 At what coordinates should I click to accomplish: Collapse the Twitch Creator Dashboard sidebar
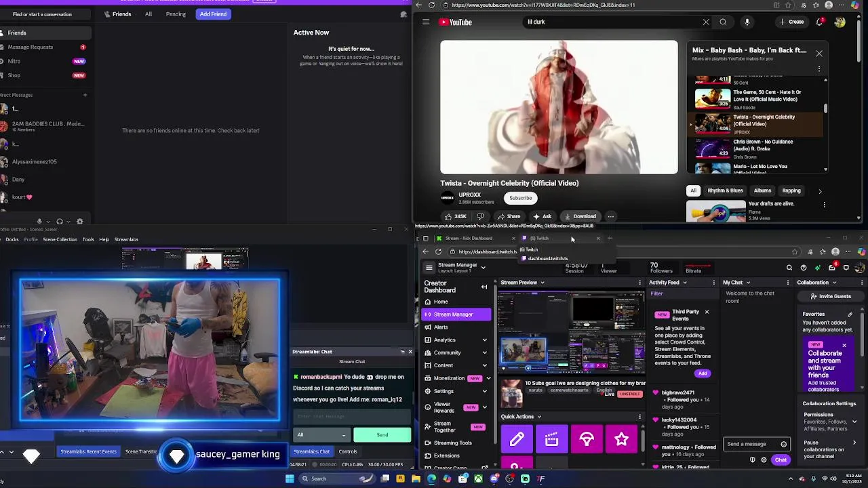[x=484, y=287]
